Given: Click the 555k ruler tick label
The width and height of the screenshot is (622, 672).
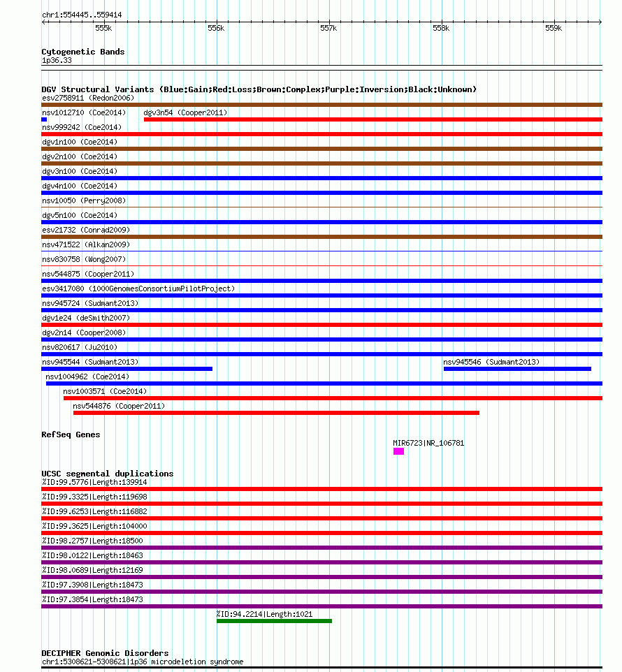Looking at the screenshot, I should (103, 28).
